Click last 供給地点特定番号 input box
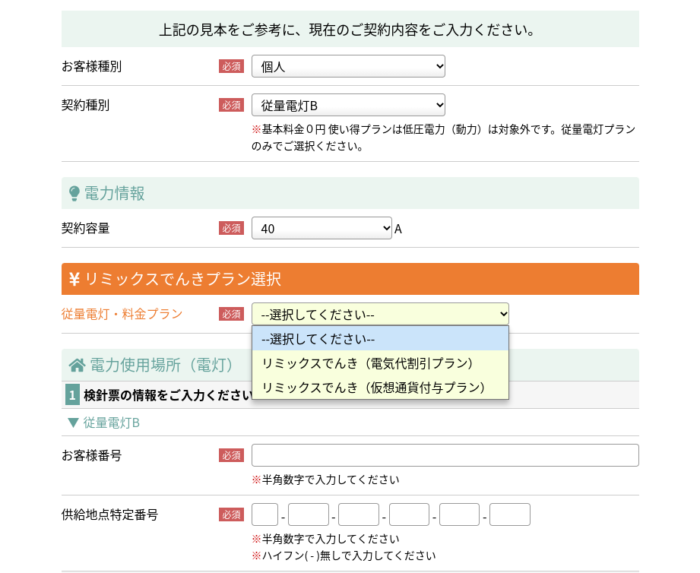The height and width of the screenshot is (573, 700). 510,515
